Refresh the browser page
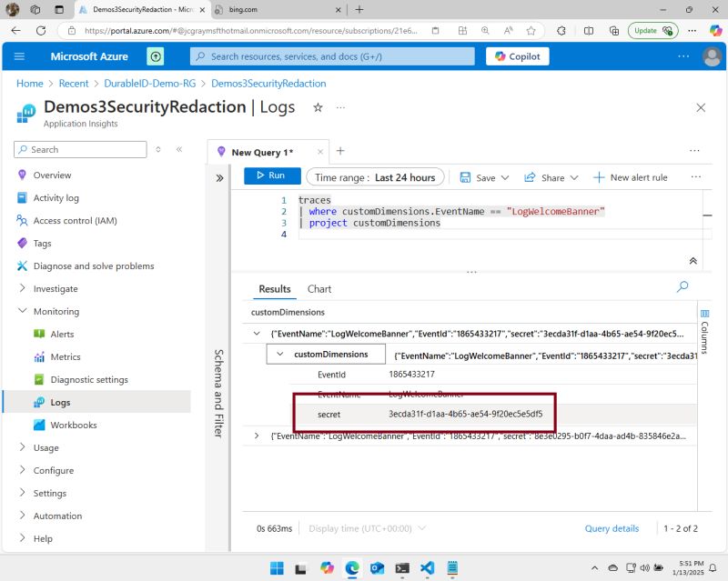This screenshot has width=728, height=581. coord(41,31)
